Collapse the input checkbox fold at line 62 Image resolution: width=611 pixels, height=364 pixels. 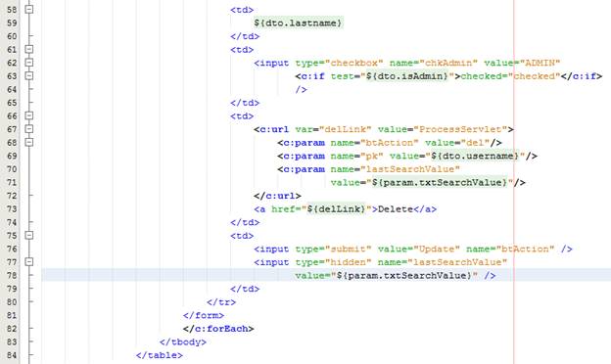[28, 63]
